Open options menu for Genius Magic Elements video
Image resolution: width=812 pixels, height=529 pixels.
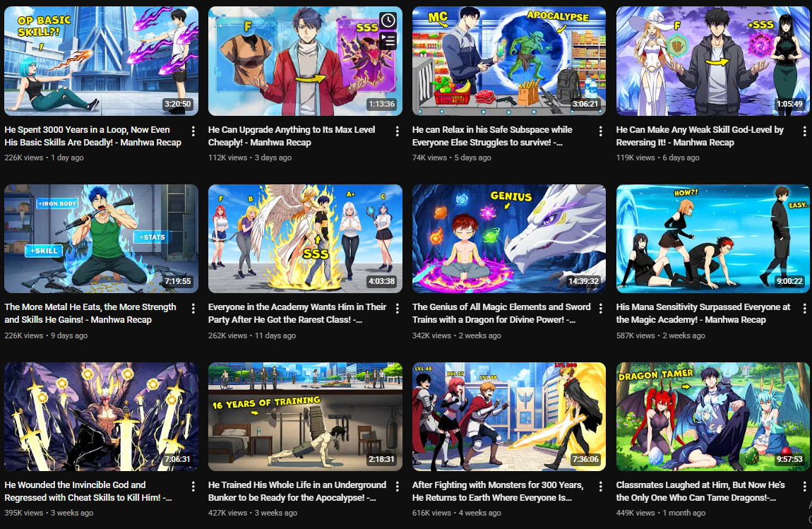601,309
